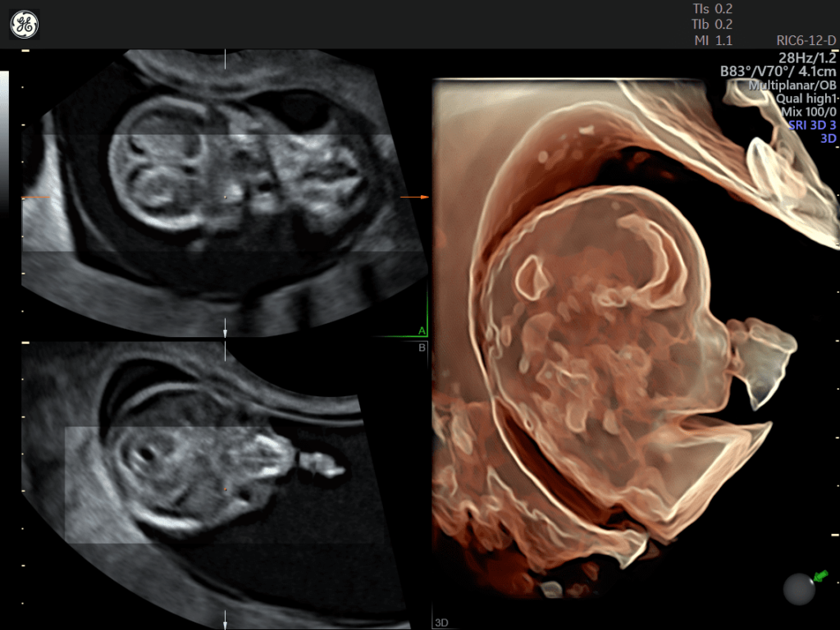The image size is (840, 630).
Task: Click the GE logo in the header
Action: (25, 25)
